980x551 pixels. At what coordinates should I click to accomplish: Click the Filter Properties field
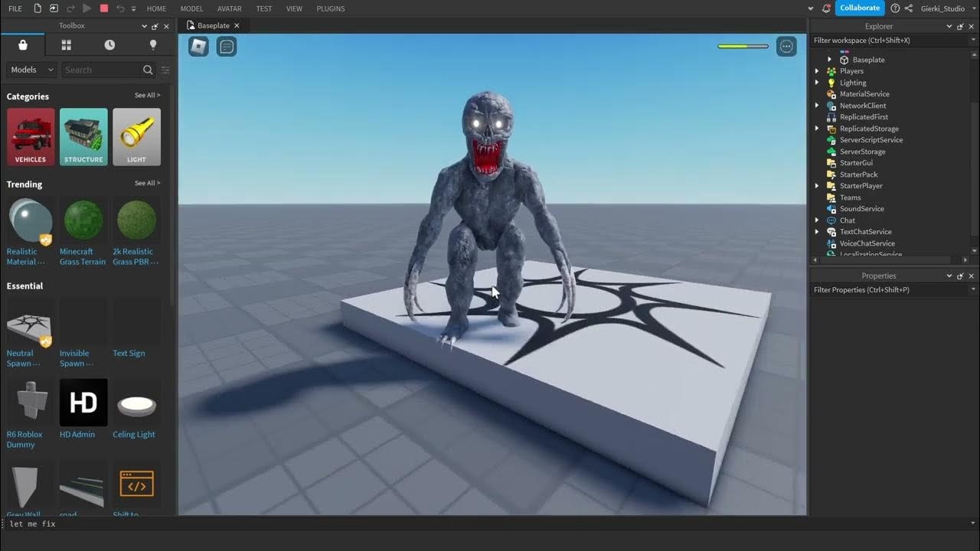pos(893,290)
